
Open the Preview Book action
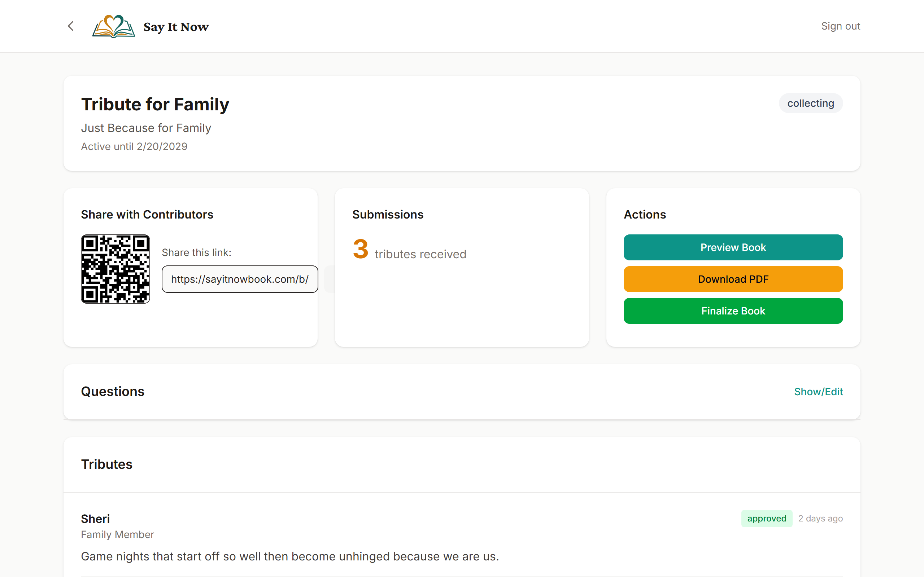[732, 247]
